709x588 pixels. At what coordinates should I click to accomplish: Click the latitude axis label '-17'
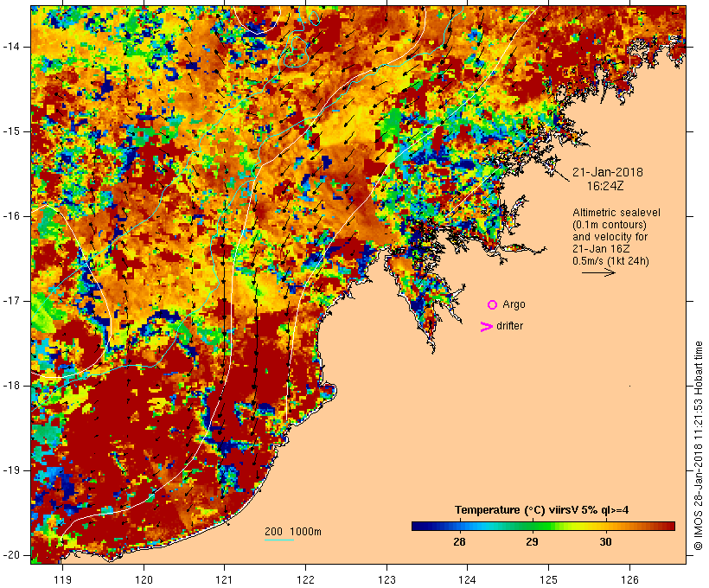click(x=11, y=301)
